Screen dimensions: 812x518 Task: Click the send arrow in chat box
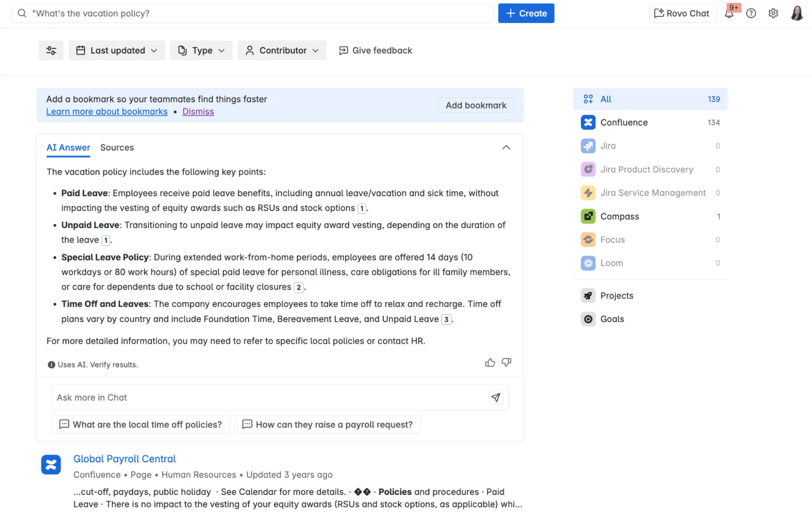coord(496,397)
